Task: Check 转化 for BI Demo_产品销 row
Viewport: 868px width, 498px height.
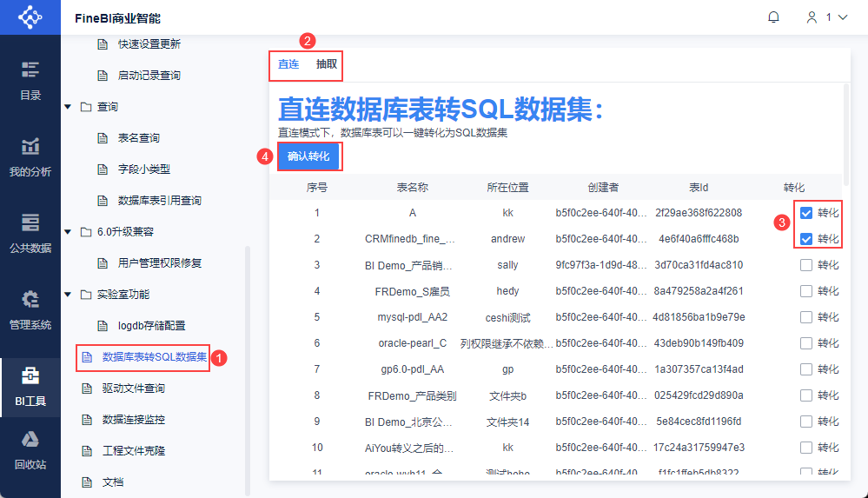Action: [806, 265]
